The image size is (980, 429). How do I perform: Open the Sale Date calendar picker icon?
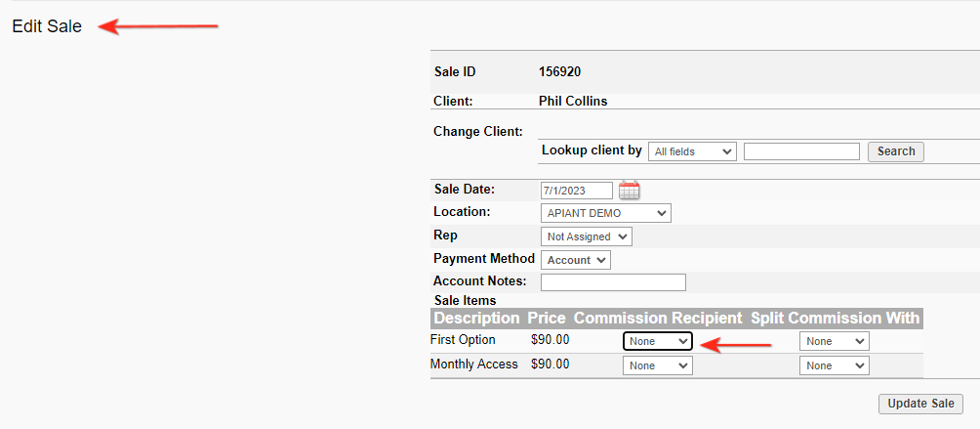(x=630, y=191)
